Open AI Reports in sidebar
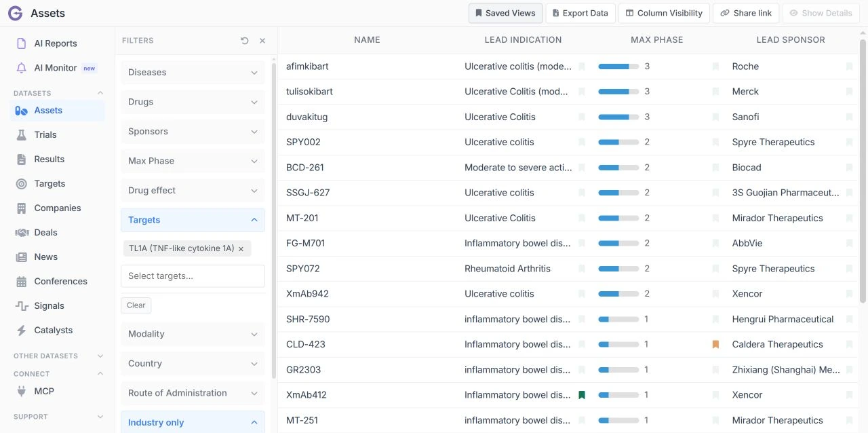868x433 pixels. 57,43
